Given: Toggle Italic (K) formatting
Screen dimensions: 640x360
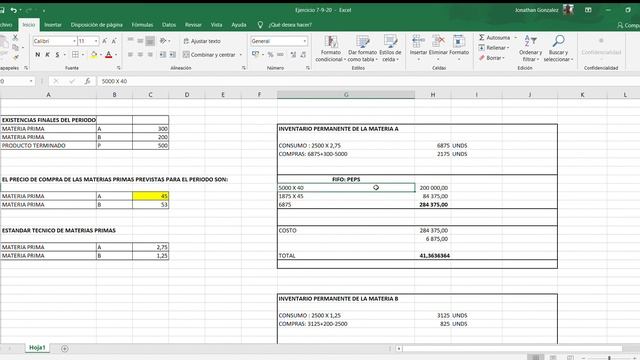Looking at the screenshot, I should 47,55.
